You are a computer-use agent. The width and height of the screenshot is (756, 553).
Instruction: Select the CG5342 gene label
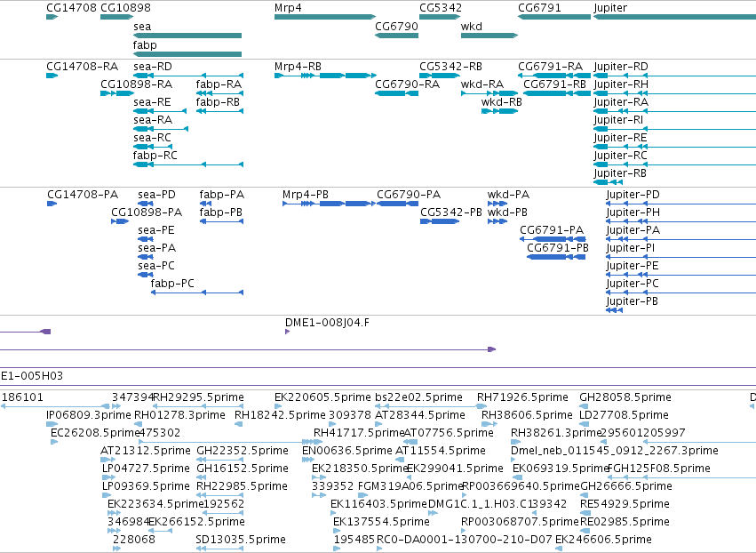pos(441,8)
